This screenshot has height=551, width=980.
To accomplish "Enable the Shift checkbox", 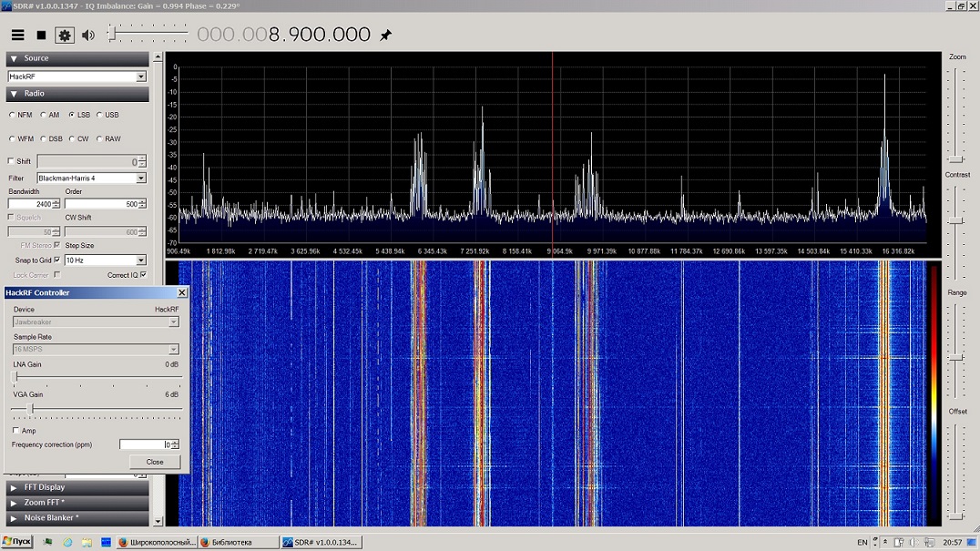I will (11, 160).
